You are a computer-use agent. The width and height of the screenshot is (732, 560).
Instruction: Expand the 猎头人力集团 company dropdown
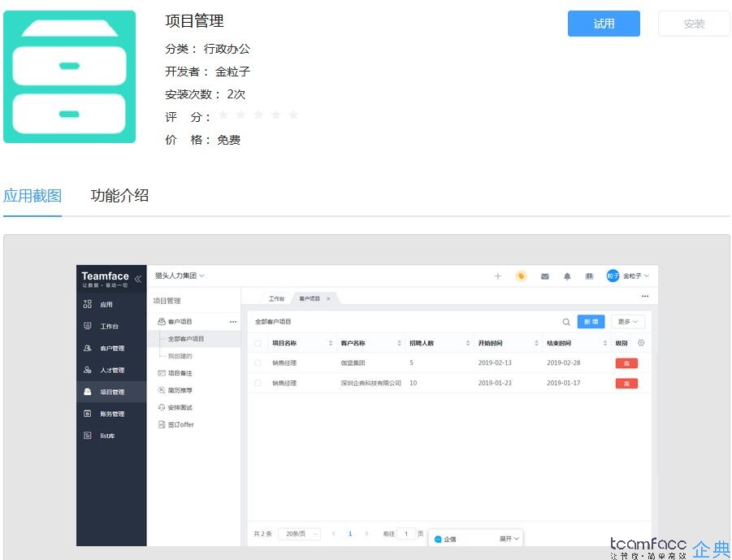(x=180, y=276)
